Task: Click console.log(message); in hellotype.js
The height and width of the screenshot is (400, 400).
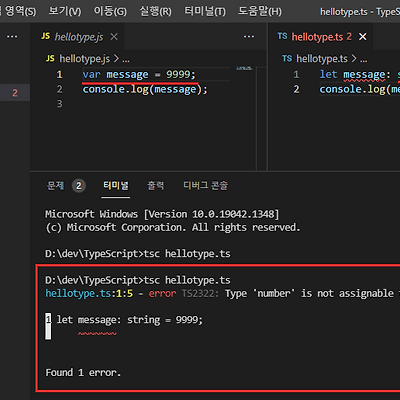Action: [145, 89]
